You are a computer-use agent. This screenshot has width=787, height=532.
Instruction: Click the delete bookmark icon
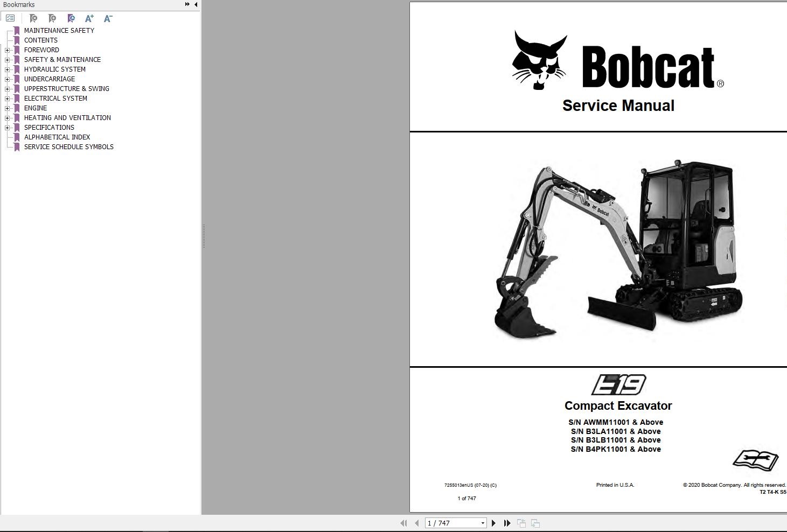click(33, 18)
